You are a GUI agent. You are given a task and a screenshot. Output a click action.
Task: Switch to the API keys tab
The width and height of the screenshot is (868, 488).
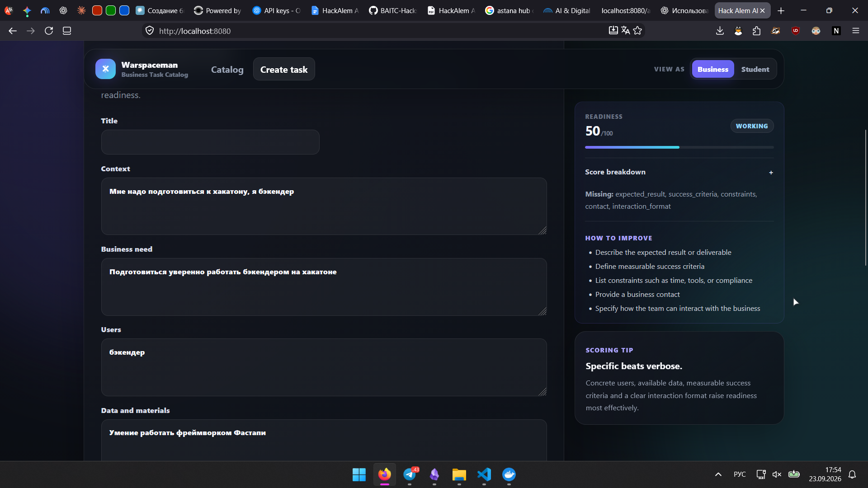coord(277,10)
